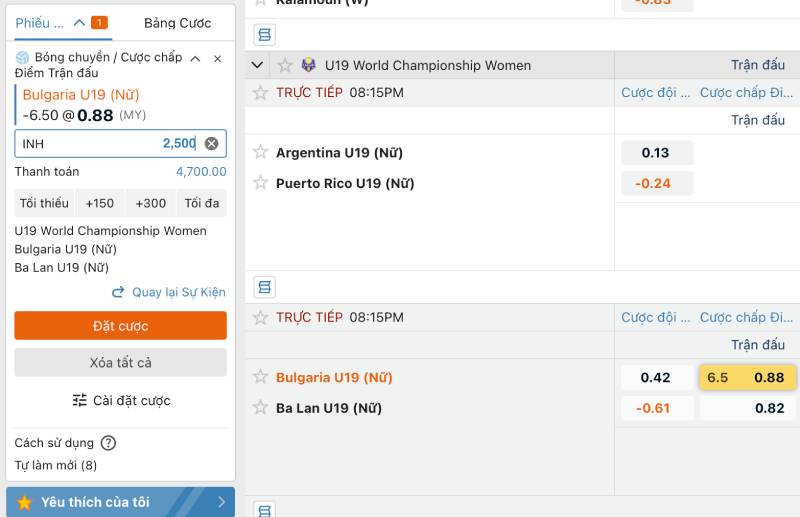Click the Xóa tất cả button
The image size is (800, 517).
120,362
